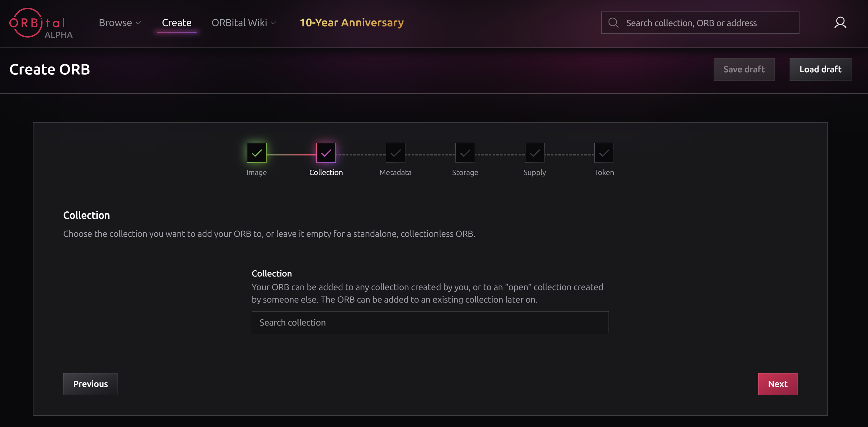
Task: Open the 10-Year Anniversary page
Action: (x=352, y=23)
